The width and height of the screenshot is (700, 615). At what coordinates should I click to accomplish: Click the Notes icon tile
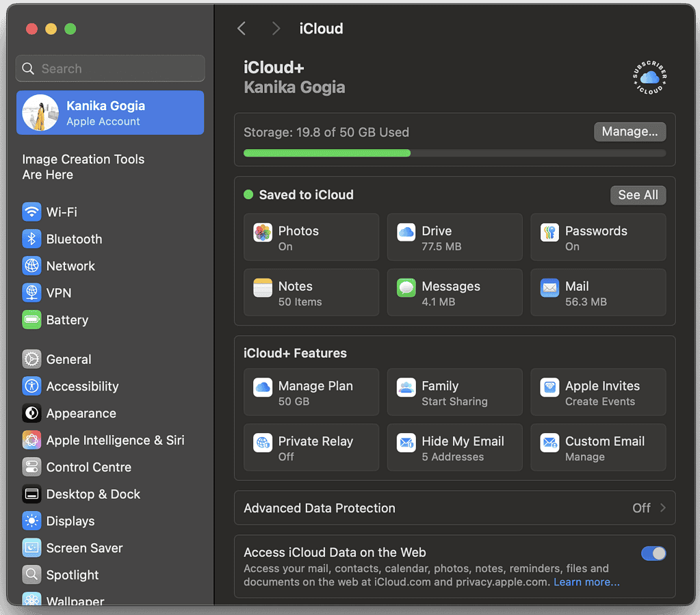pyautogui.click(x=263, y=288)
